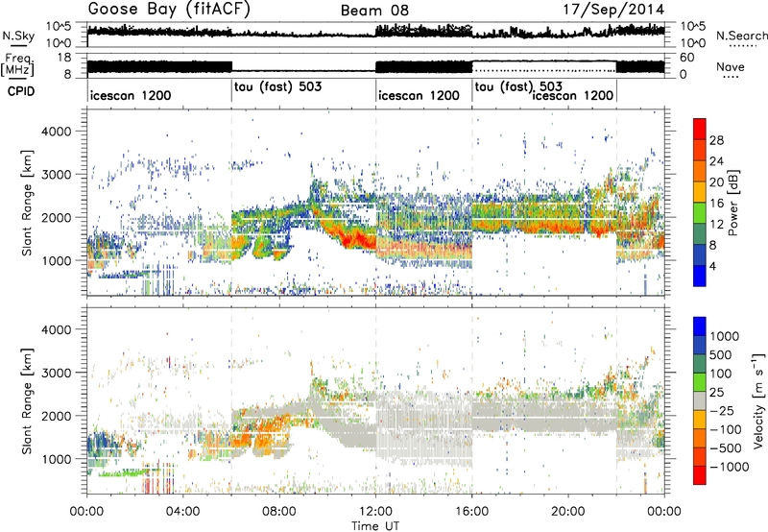Pick the gray Velocity segment between 25 and -25
768x532 pixels.
click(x=700, y=400)
